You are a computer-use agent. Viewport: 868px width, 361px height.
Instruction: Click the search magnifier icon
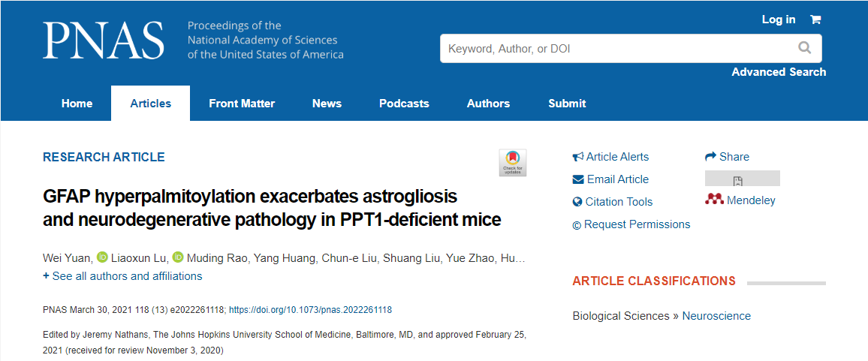pyautogui.click(x=804, y=49)
